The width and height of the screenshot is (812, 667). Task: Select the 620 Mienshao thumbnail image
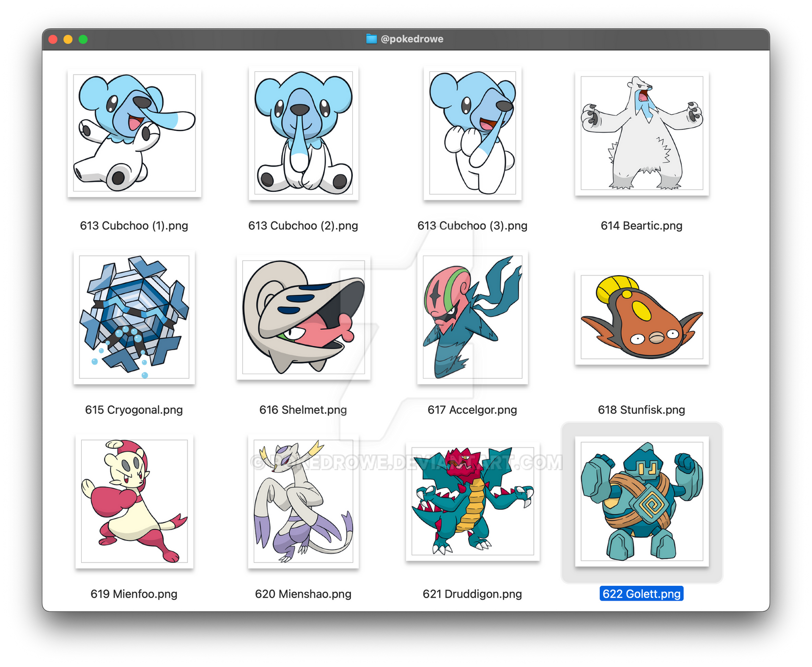tap(303, 501)
